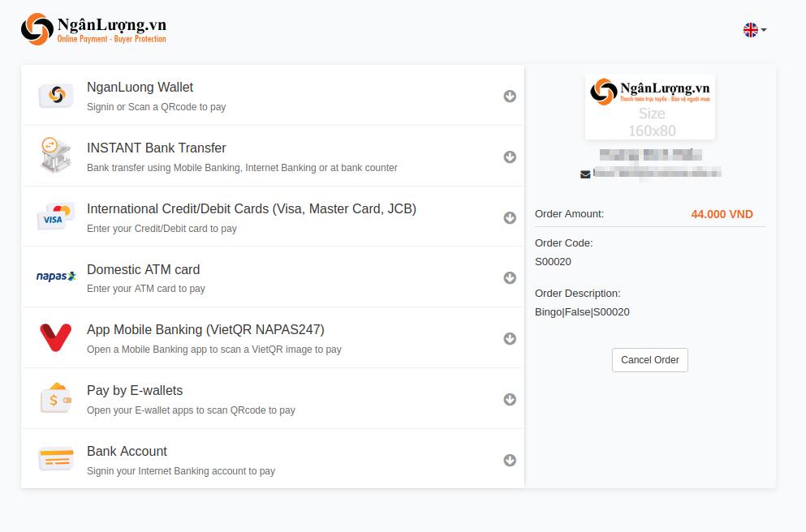Click the order code S00020
This screenshot has height=532, width=806.
[x=553, y=262]
